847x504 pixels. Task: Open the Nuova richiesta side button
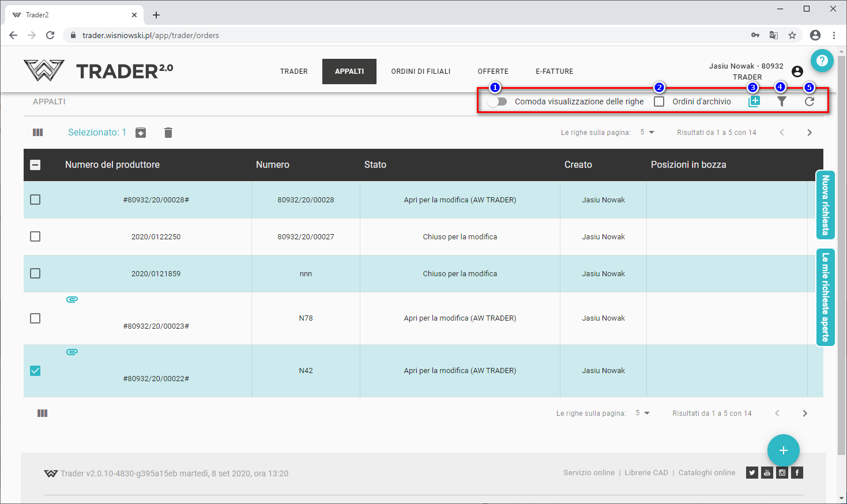(x=825, y=205)
